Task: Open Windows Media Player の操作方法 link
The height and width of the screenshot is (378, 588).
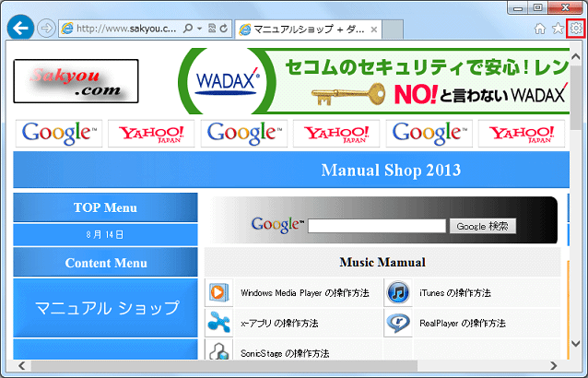Action: (x=305, y=293)
